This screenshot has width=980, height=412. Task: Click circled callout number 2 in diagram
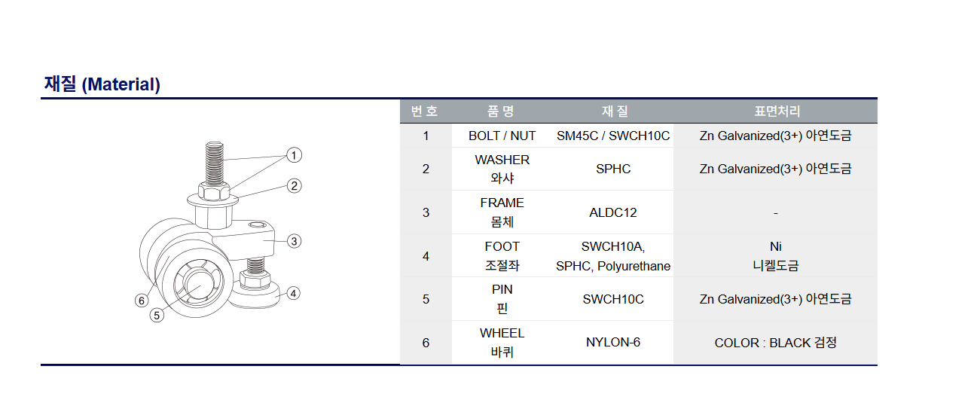pos(295,185)
